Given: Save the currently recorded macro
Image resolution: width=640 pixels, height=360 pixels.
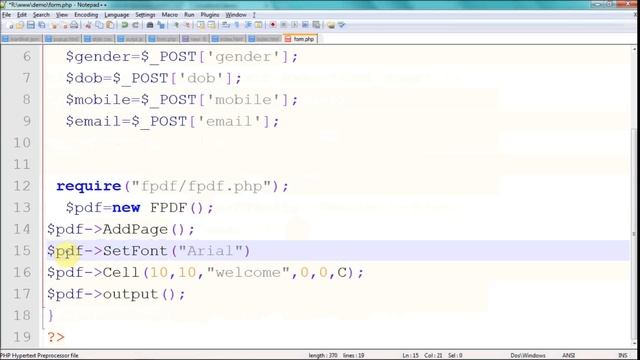Looking at the screenshot, I should (316, 25).
